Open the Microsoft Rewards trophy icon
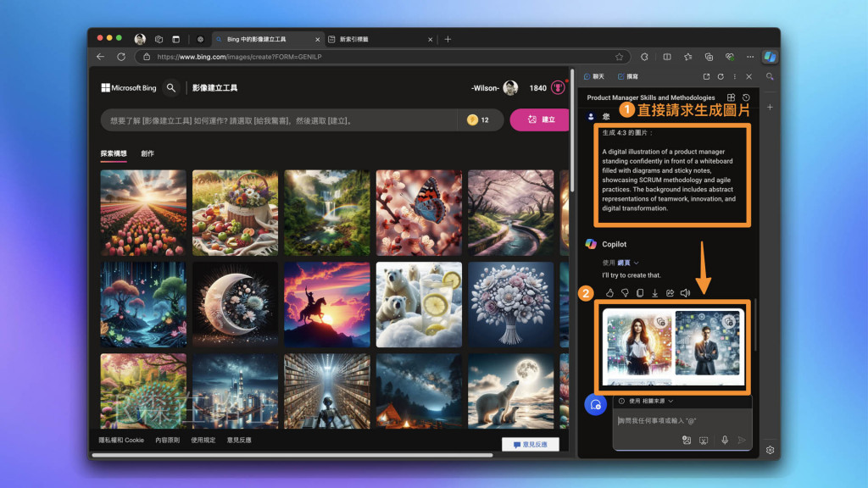Image resolution: width=868 pixels, height=488 pixels. tap(558, 87)
